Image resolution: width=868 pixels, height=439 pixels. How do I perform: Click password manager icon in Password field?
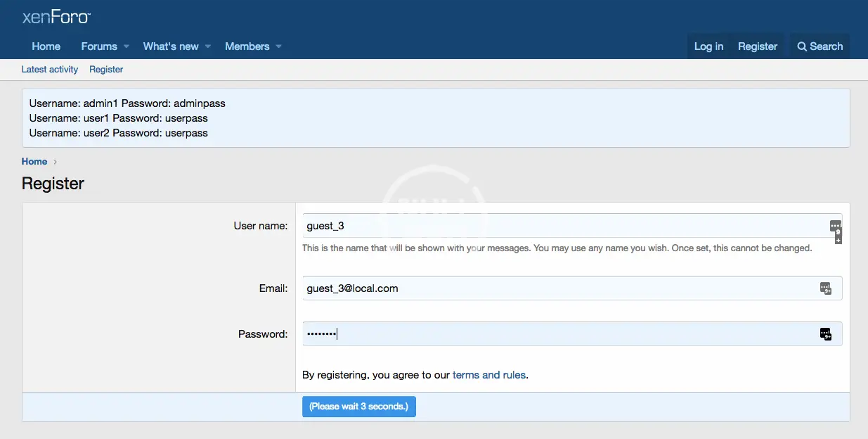(826, 334)
